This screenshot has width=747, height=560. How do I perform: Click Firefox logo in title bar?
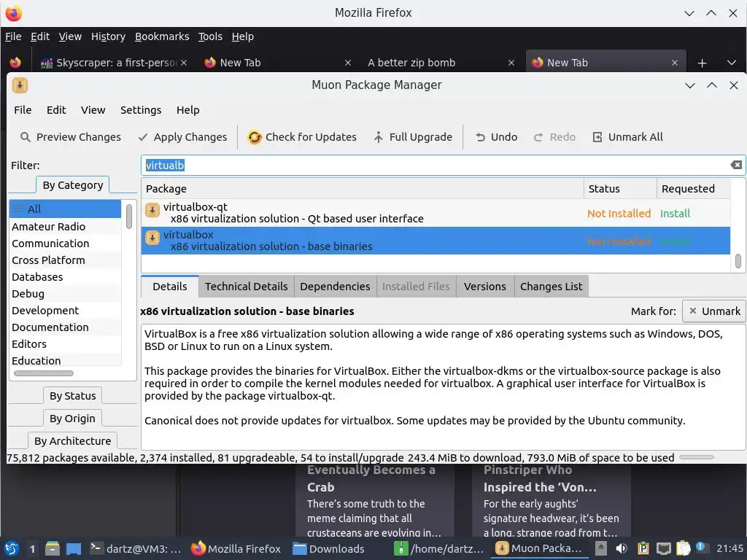click(13, 13)
